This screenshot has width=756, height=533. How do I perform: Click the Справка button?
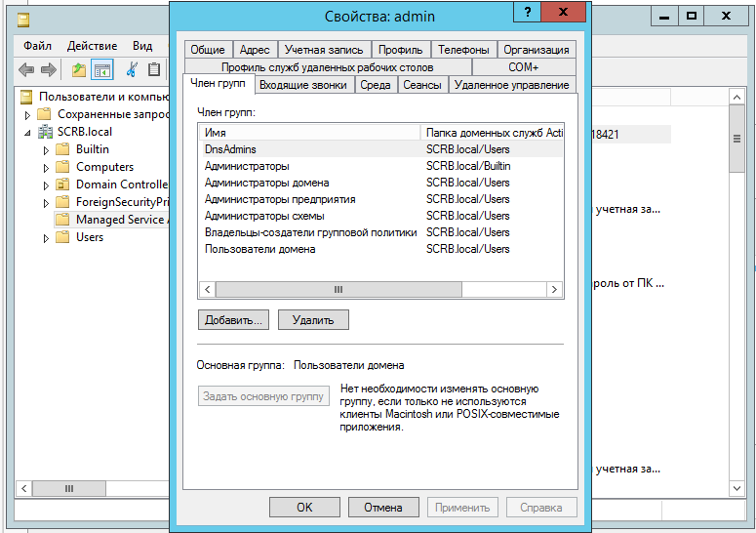(x=541, y=508)
